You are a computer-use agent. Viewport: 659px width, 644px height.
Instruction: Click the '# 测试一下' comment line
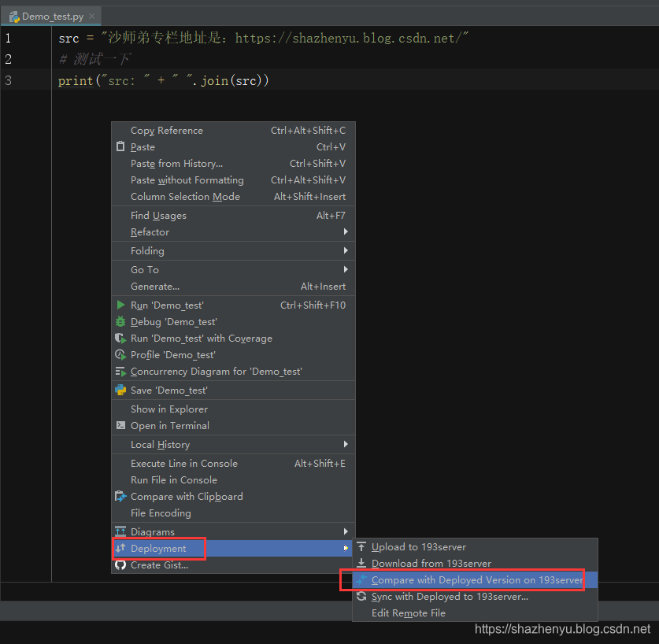[x=95, y=59]
